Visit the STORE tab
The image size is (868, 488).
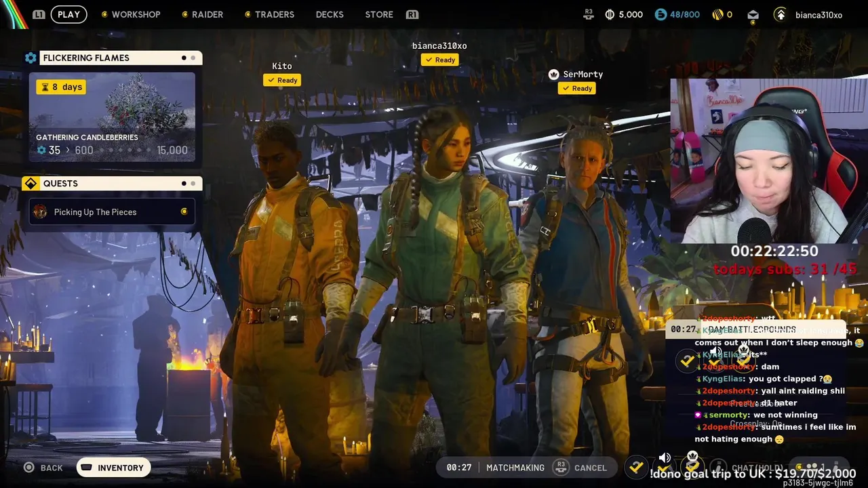(379, 14)
